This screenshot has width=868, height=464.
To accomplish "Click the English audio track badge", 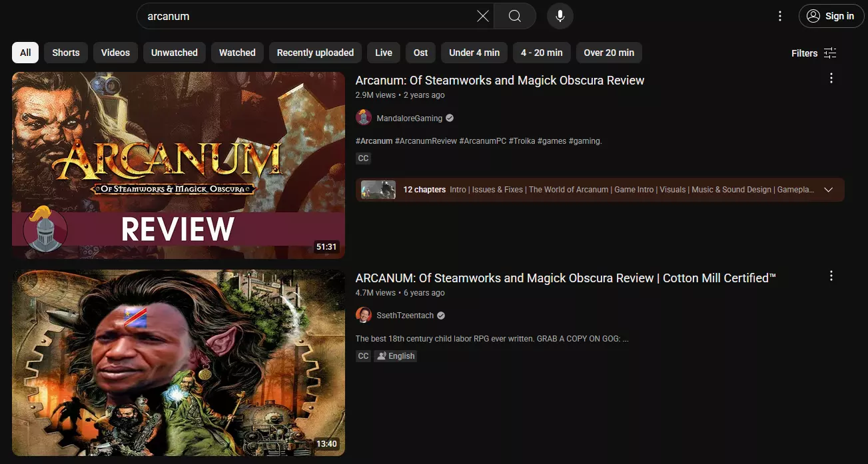I will pos(396,356).
